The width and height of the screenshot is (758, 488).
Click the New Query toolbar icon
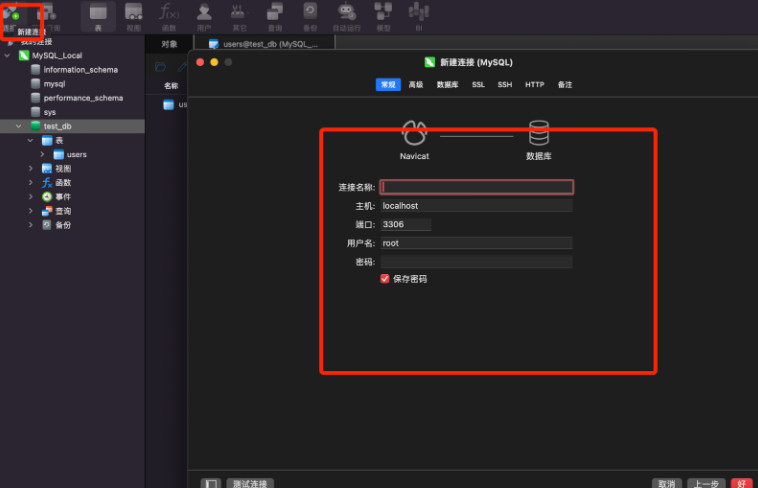tap(48, 14)
